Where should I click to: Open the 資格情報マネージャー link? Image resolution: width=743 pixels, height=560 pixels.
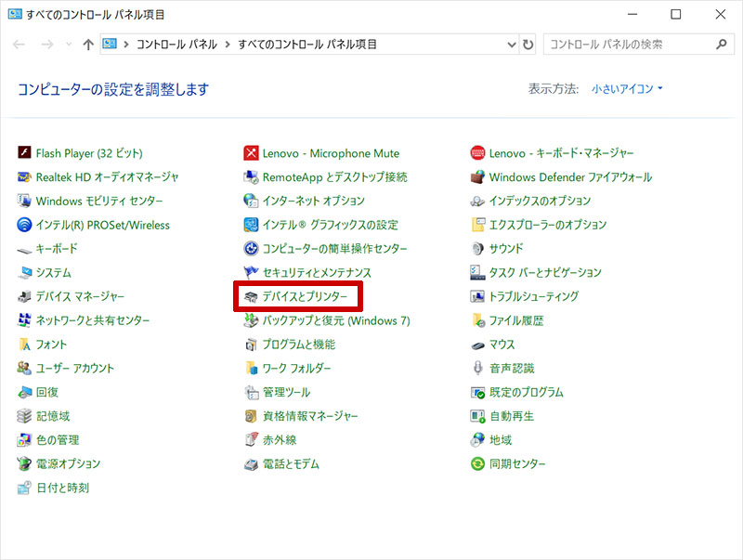(x=310, y=416)
